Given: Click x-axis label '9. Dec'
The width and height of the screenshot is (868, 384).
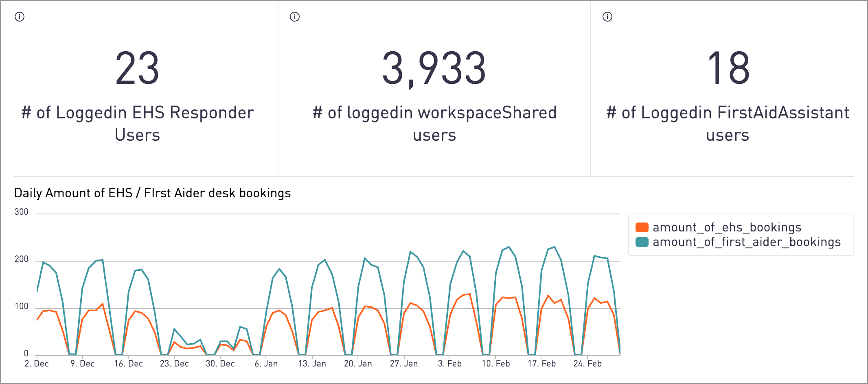Looking at the screenshot, I should click(x=83, y=364).
